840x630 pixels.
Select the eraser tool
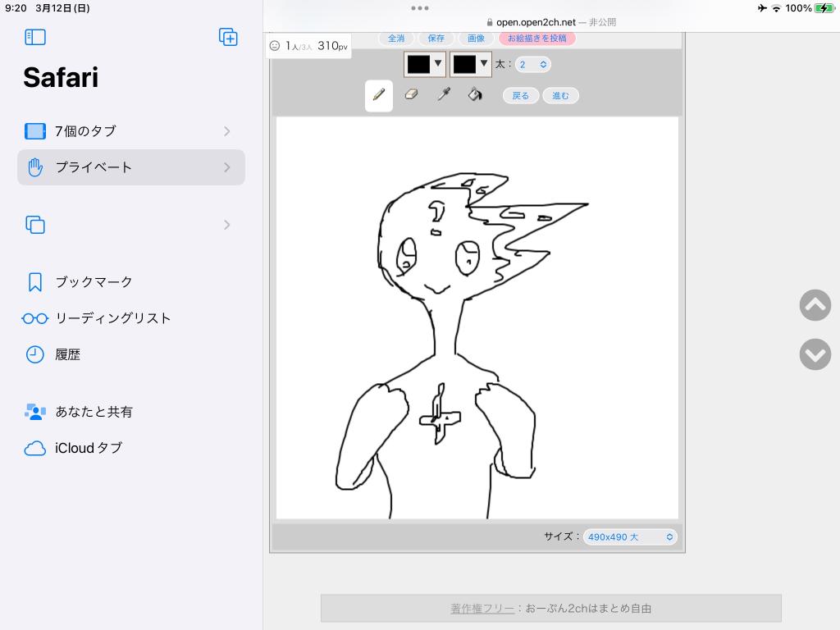tap(412, 95)
